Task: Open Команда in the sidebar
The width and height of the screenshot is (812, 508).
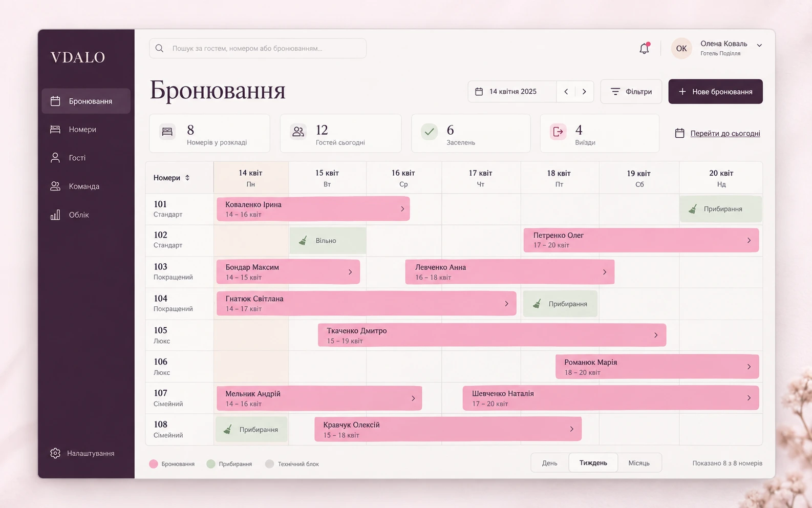Action: 86,186
